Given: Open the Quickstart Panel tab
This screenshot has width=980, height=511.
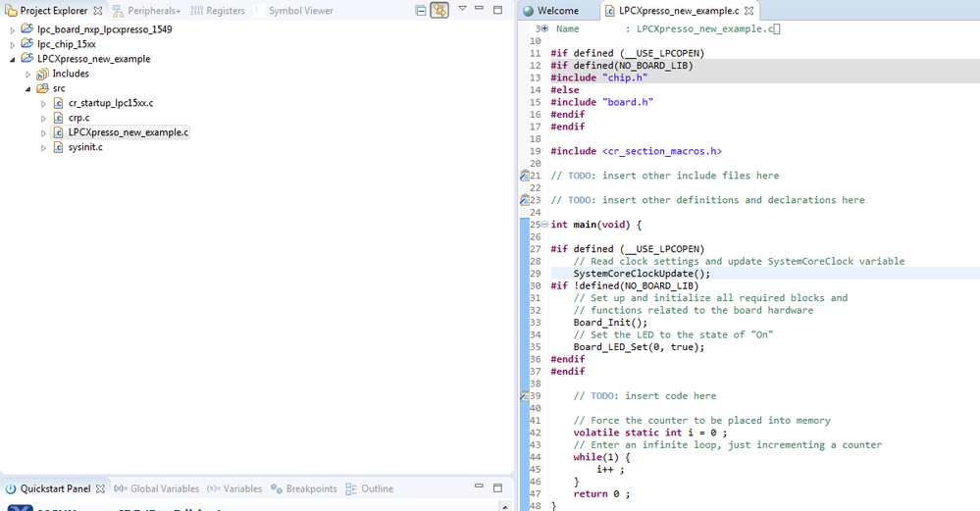Looking at the screenshot, I should pos(55,488).
